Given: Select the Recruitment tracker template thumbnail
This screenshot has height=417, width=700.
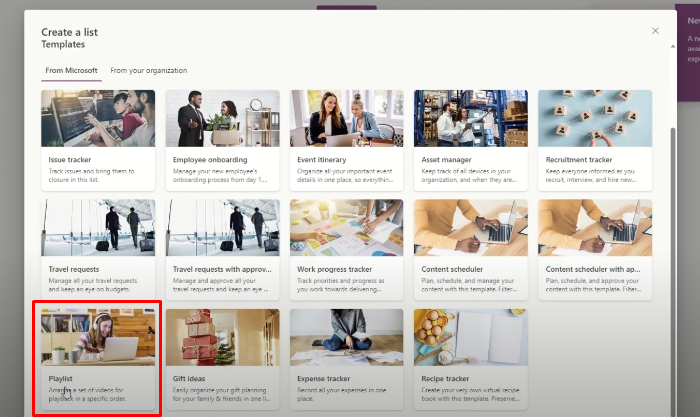Looking at the screenshot, I should [x=595, y=118].
